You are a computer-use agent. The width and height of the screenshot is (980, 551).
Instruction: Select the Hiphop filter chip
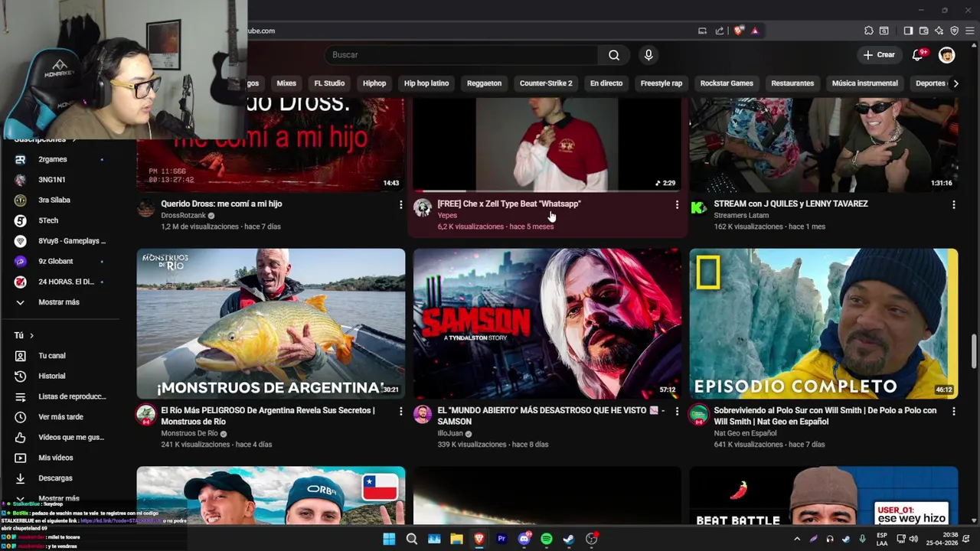point(374,83)
